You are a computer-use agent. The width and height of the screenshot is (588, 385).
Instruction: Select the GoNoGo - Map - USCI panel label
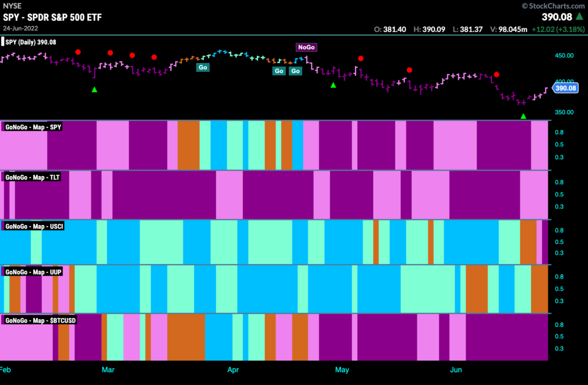tap(34, 227)
